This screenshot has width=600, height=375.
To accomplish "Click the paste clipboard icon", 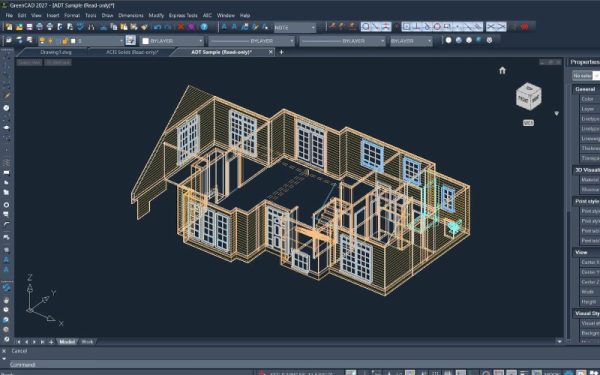I will click(x=124, y=27).
